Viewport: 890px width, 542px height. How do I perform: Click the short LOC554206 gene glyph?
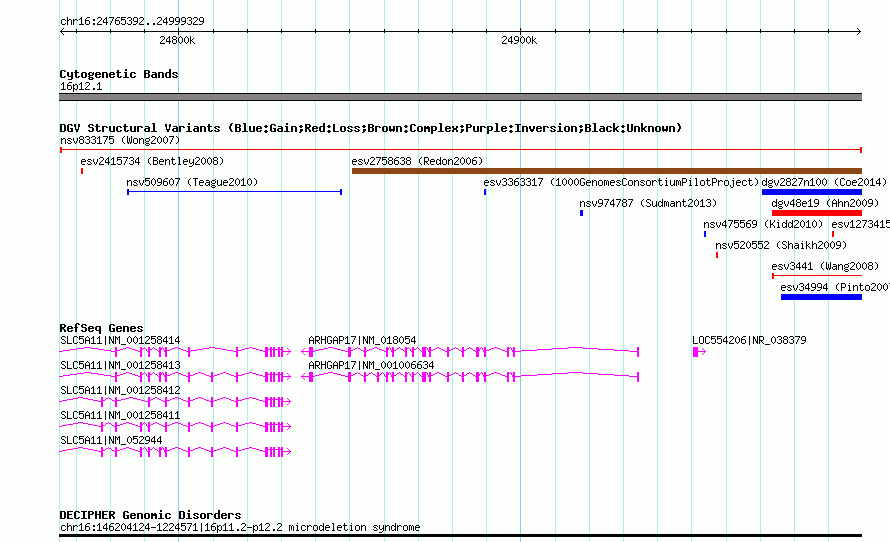point(699,352)
